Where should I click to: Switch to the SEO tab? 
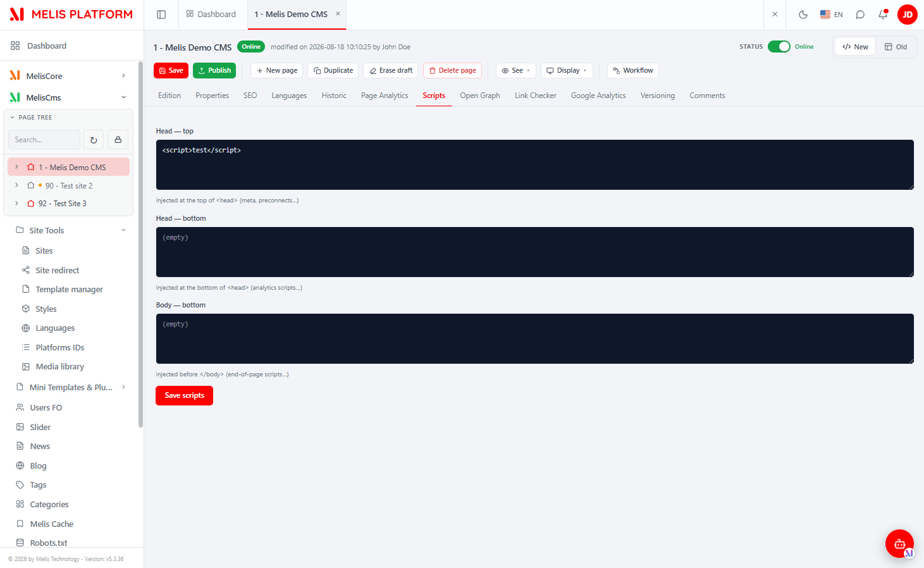pos(250,96)
